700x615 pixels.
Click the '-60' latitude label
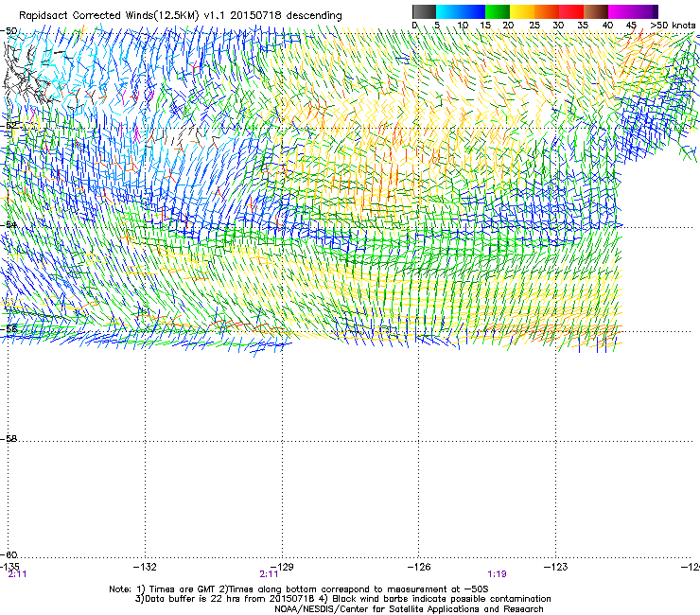9,554
